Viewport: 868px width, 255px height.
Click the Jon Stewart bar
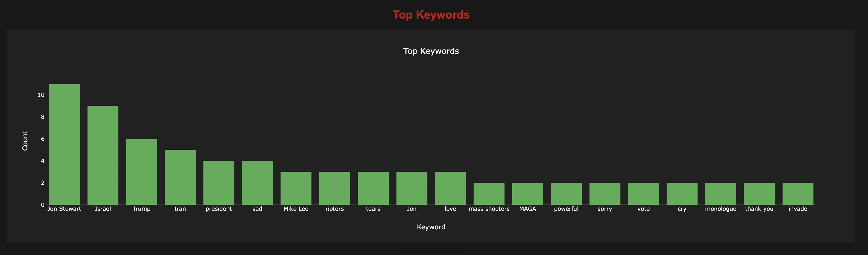tap(64, 144)
